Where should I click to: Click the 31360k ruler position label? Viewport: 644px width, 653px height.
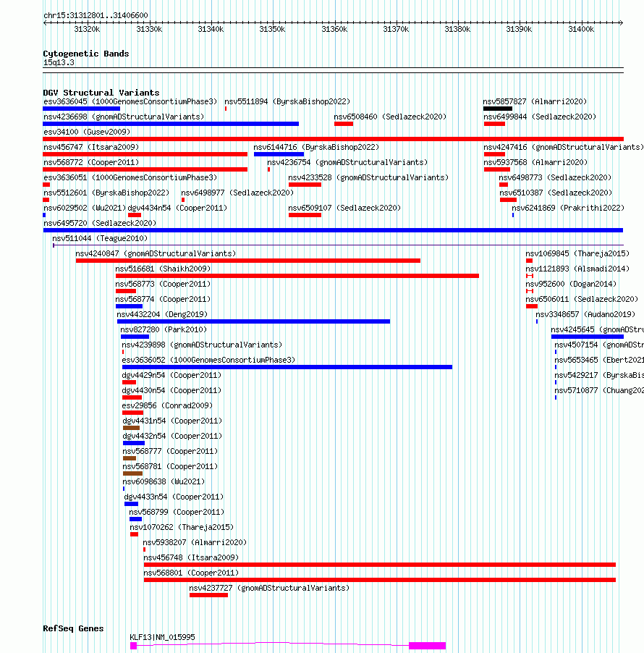[x=334, y=29]
